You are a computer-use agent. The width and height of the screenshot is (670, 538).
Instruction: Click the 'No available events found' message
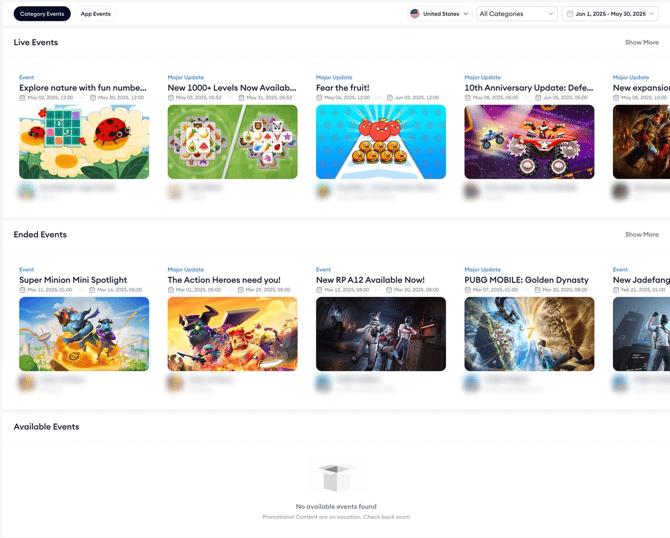(336, 506)
